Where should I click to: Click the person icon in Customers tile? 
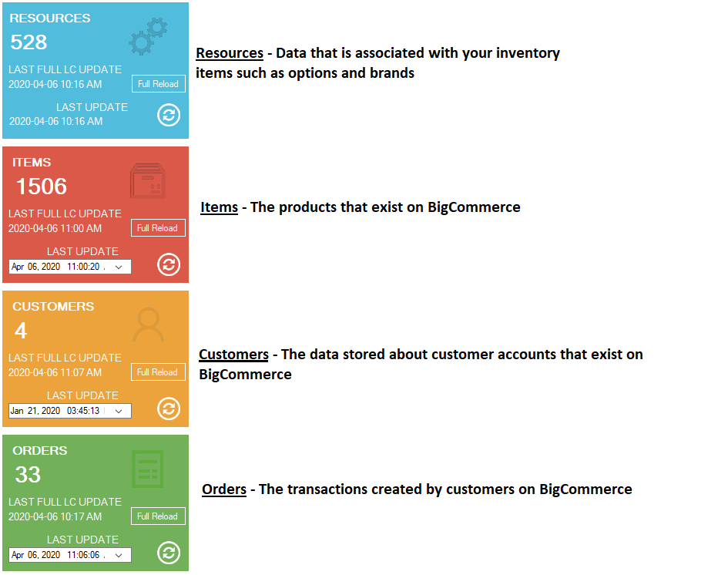pos(149,324)
